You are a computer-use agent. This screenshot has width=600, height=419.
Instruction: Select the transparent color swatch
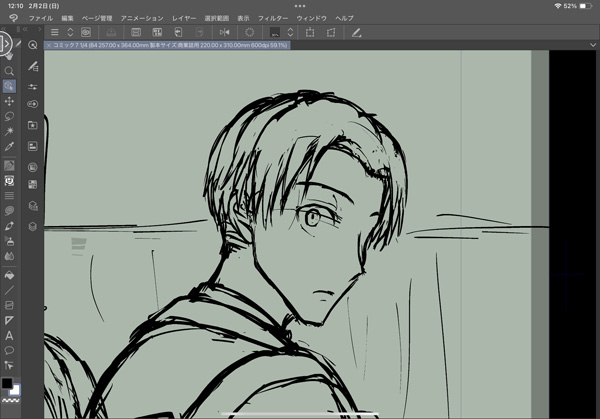(x=11, y=405)
